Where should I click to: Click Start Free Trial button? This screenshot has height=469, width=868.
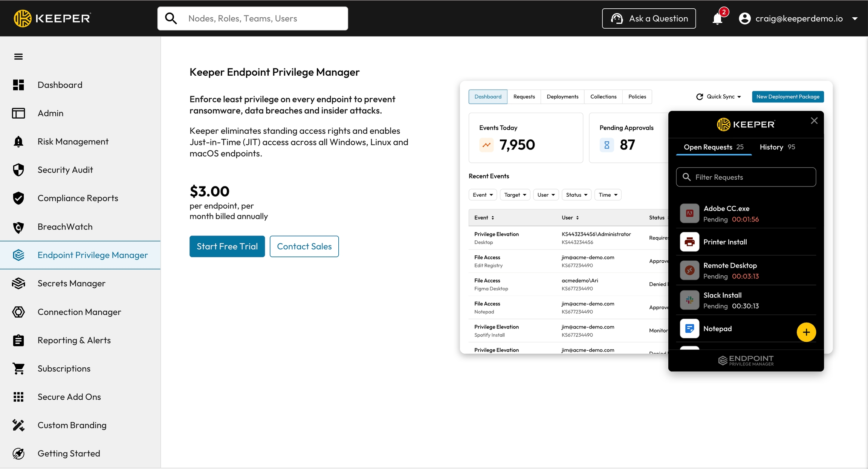tap(227, 246)
